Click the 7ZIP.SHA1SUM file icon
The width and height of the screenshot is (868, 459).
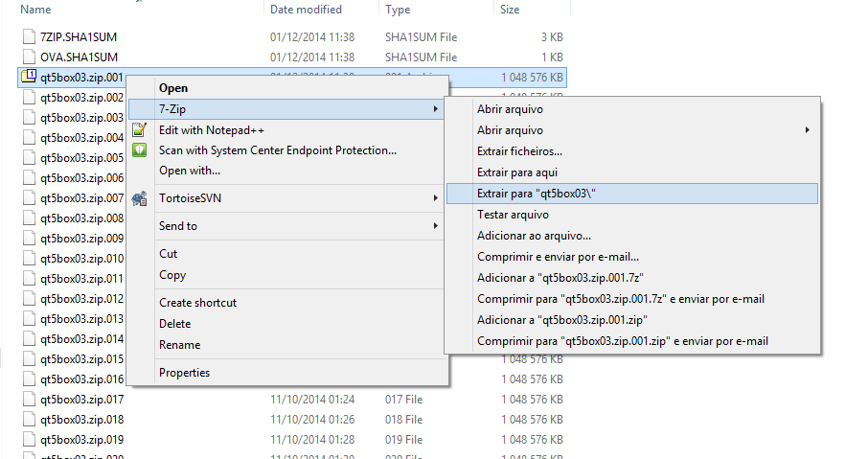[30, 36]
